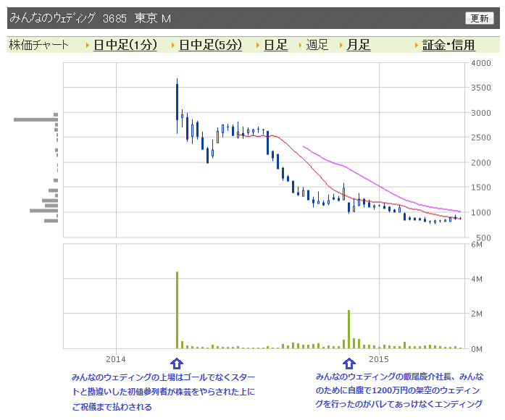This screenshot has width=505, height=420.
Task: Click the orange arrow before 日中足(5分)
Action: tap(173, 46)
